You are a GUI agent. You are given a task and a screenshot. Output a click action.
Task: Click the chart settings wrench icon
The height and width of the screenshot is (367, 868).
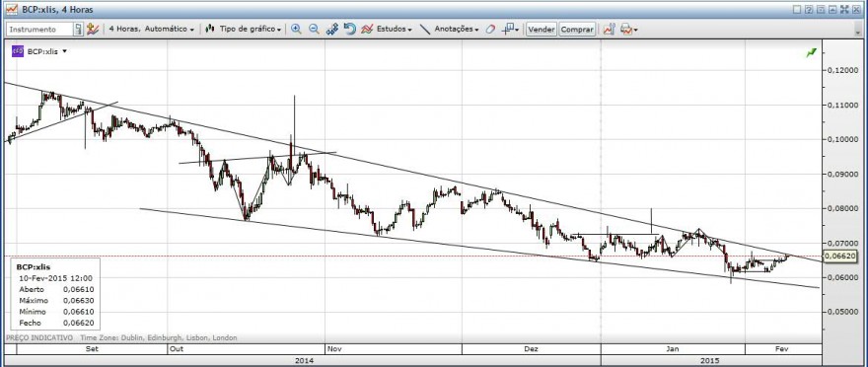[609, 29]
